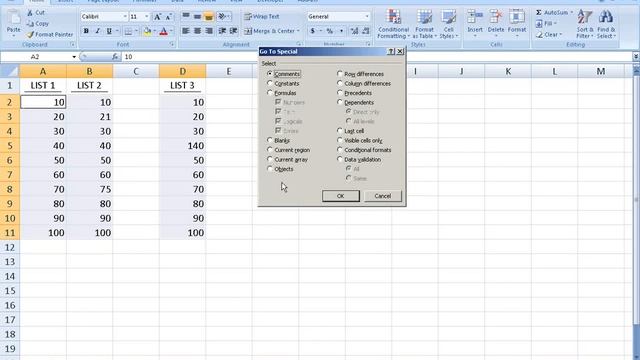The height and width of the screenshot is (360, 640).
Task: Open the font size dropdown
Action: (x=147, y=17)
